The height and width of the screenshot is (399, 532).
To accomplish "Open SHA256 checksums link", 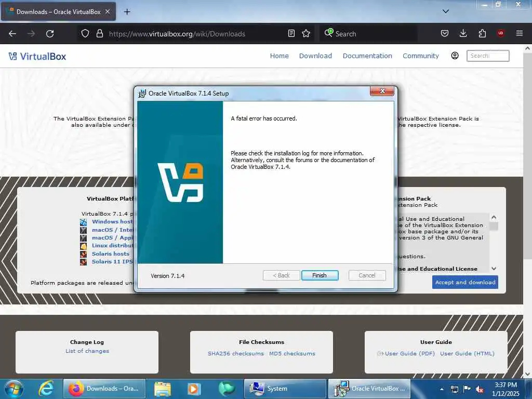I will coord(236,353).
